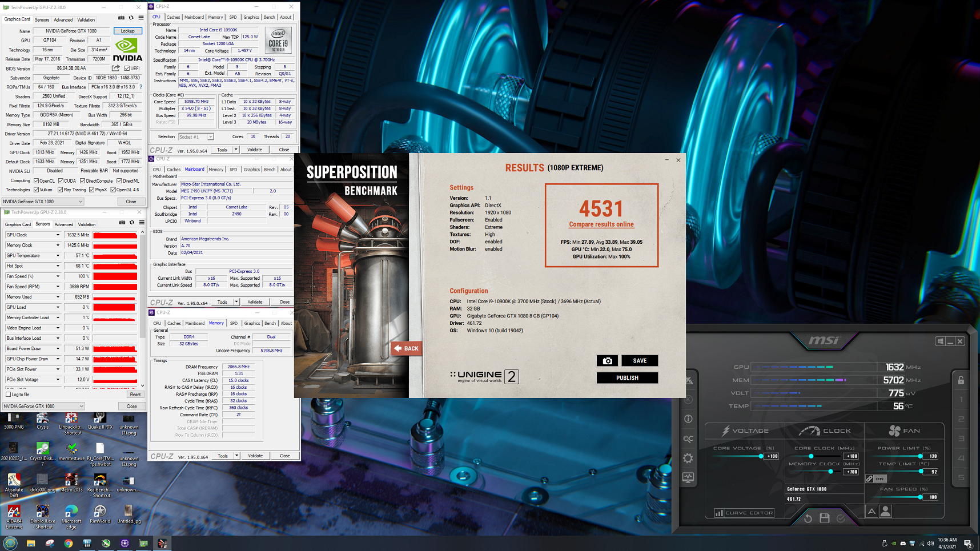This screenshot has width=980, height=551.
Task: Expand Fan Speed (RPM) sensor dropdown
Action: pos(58,287)
